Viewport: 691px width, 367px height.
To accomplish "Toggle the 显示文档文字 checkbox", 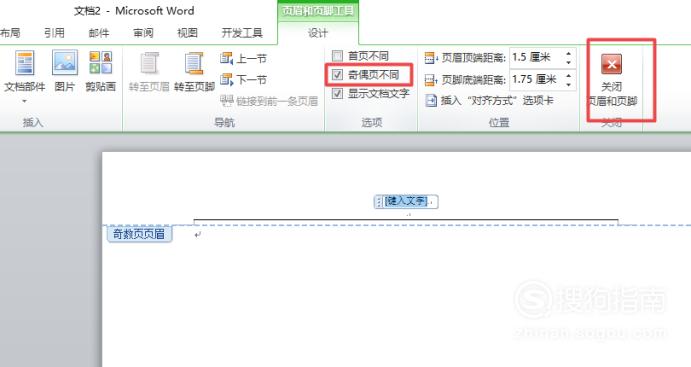I will pos(337,93).
